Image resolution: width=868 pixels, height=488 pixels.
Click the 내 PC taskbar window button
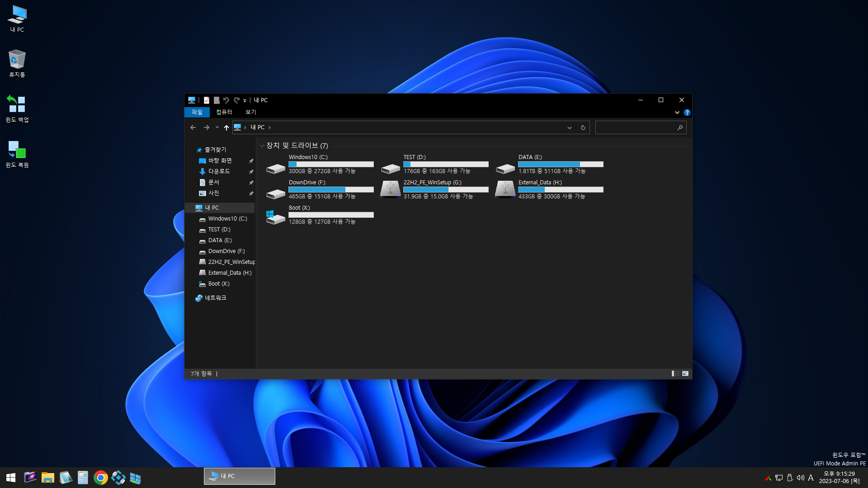240,476
